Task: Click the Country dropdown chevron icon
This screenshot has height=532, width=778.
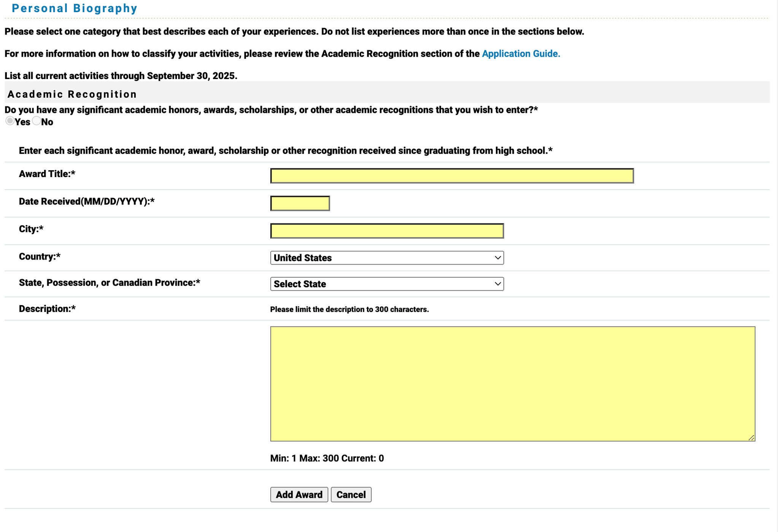Action: (x=497, y=258)
